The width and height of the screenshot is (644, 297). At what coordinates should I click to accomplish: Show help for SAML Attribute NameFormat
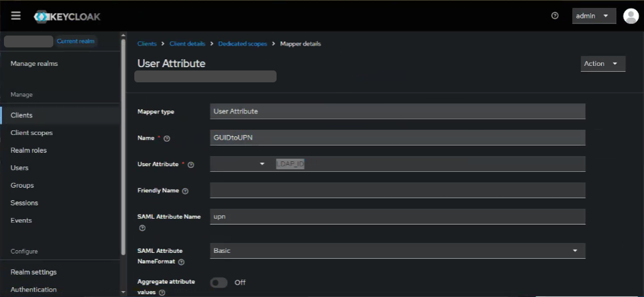181,261
